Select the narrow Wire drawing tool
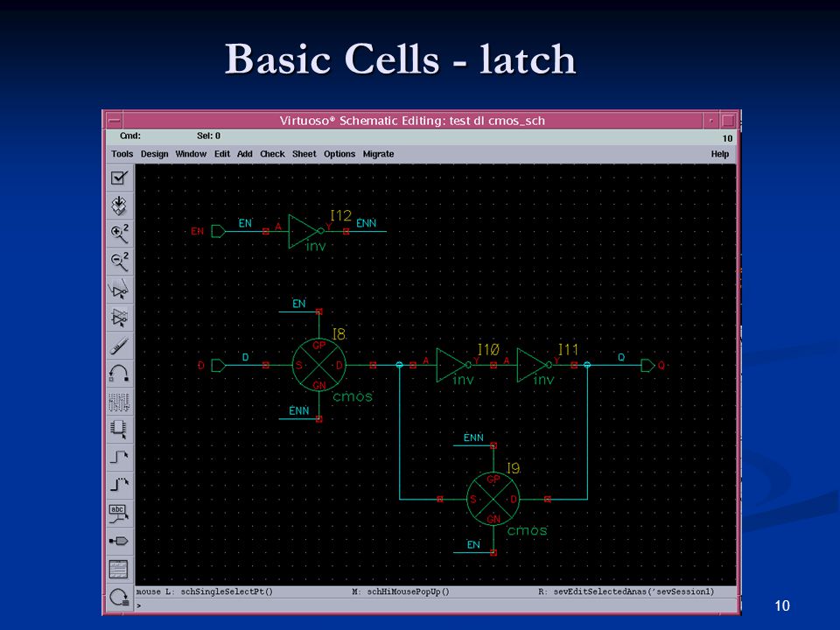 119,457
